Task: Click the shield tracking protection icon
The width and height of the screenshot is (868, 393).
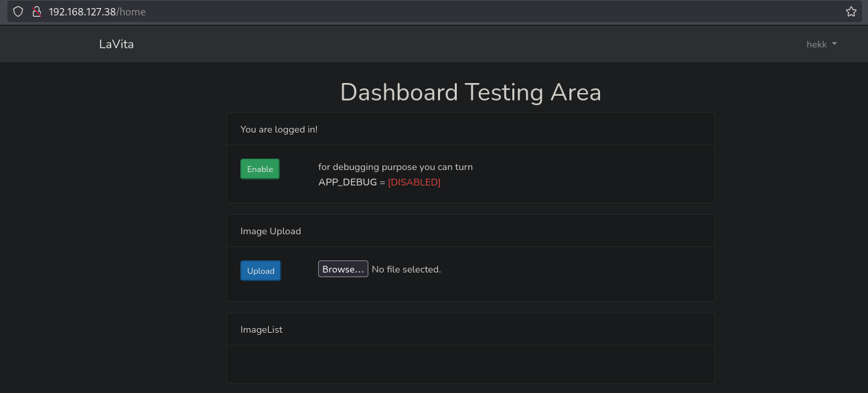Action: (x=18, y=11)
